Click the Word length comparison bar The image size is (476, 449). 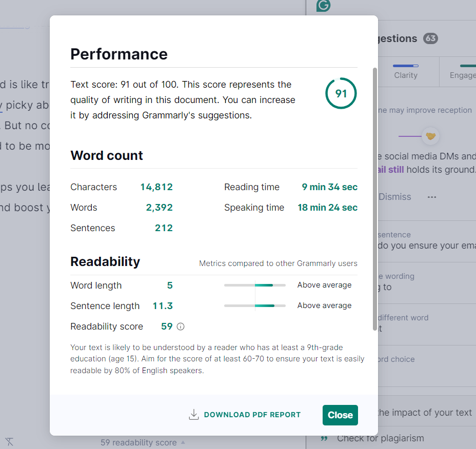255,285
